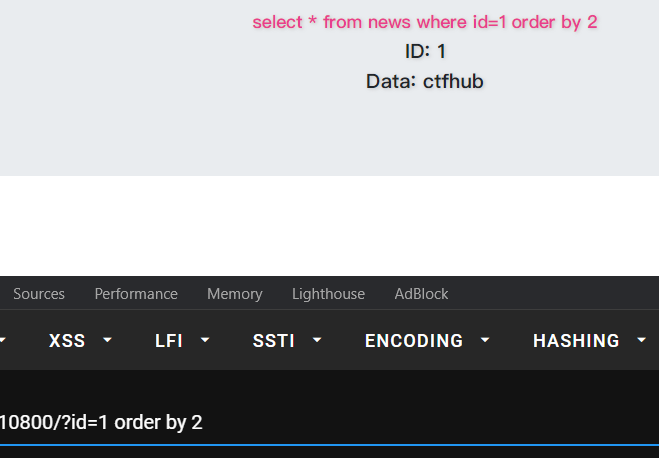
Task: Open the Performance tab
Action: 136,294
